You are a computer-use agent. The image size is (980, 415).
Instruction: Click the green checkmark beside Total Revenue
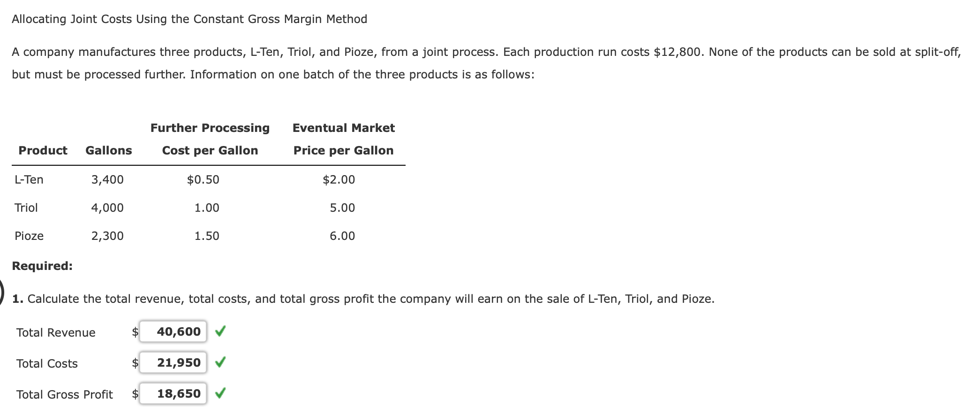221,331
